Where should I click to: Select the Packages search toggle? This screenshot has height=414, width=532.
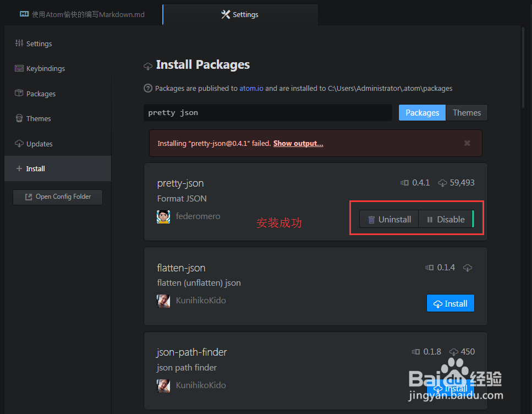(x=422, y=113)
